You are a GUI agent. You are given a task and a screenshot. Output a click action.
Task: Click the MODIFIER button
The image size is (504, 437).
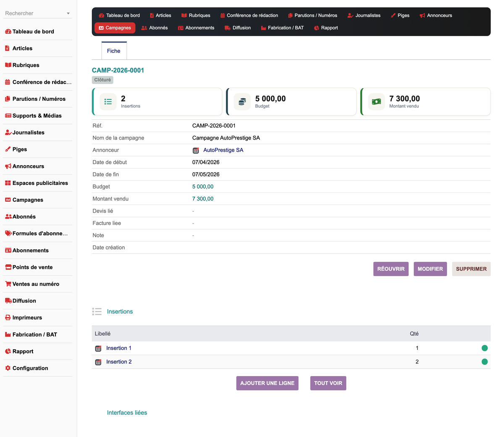click(x=430, y=269)
